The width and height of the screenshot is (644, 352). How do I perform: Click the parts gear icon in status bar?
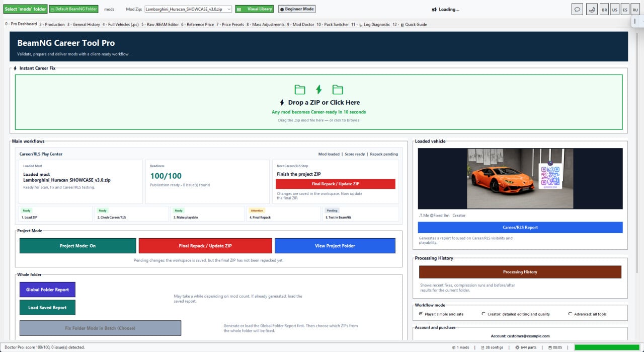[518, 347]
